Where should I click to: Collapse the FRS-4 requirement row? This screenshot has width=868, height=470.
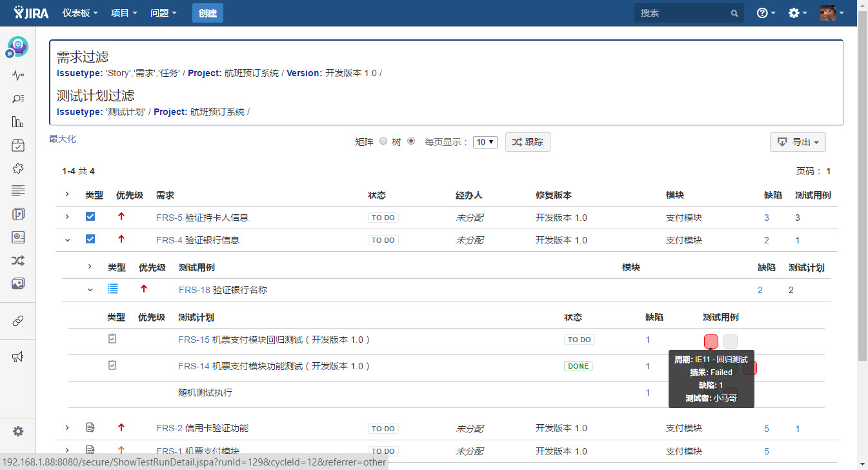66,240
